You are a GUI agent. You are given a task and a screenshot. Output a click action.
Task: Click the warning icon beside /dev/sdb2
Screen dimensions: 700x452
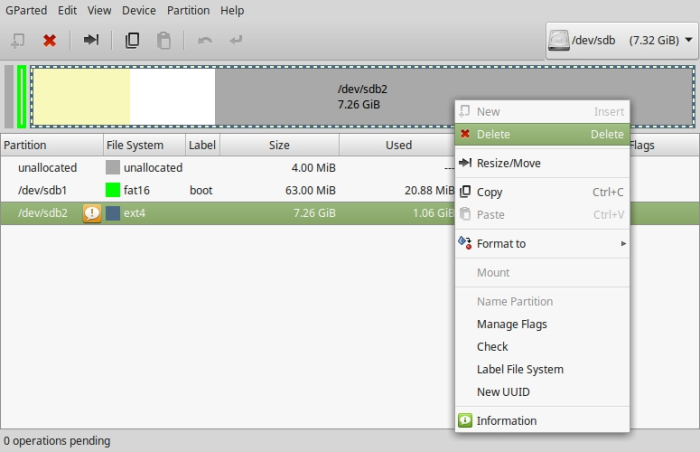click(x=92, y=213)
